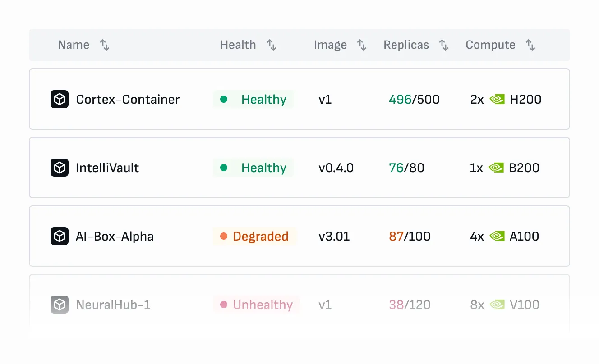Viewport: 599px width, 364px height.
Task: Toggle sort order on Compute column
Action: click(530, 45)
